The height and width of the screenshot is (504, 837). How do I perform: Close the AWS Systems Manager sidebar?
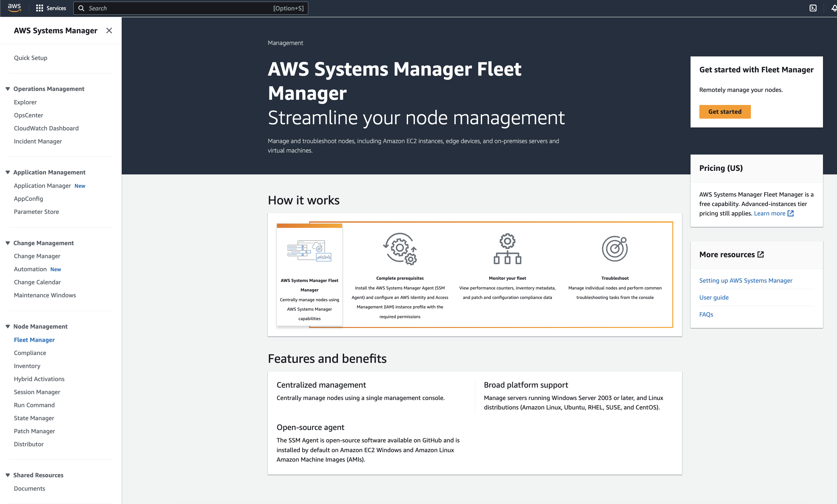[x=109, y=31]
